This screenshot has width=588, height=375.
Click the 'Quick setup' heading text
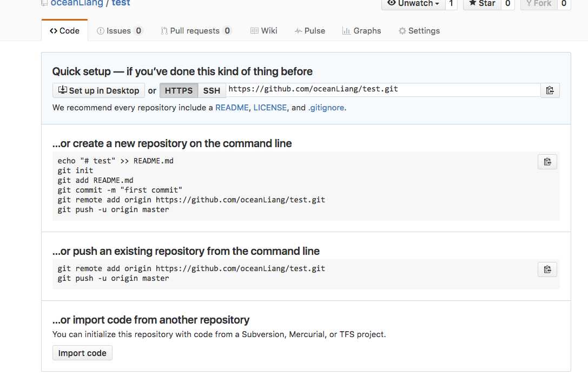pyautogui.click(x=182, y=71)
